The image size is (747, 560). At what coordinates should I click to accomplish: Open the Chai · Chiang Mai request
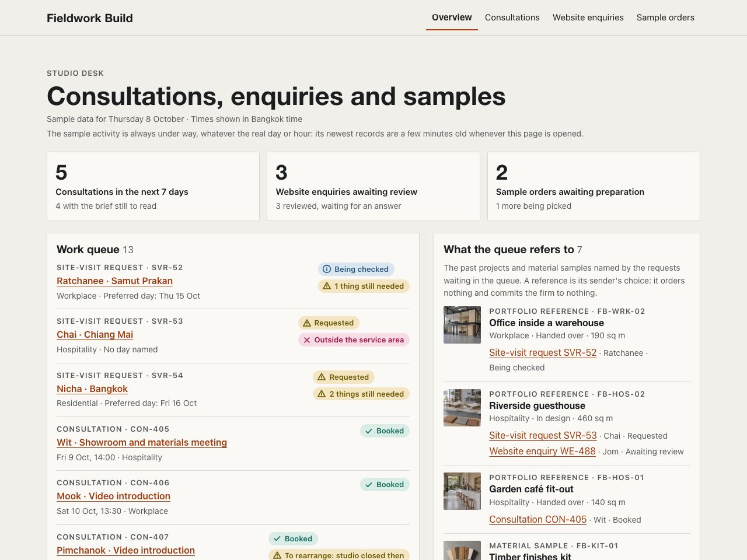pos(95,334)
